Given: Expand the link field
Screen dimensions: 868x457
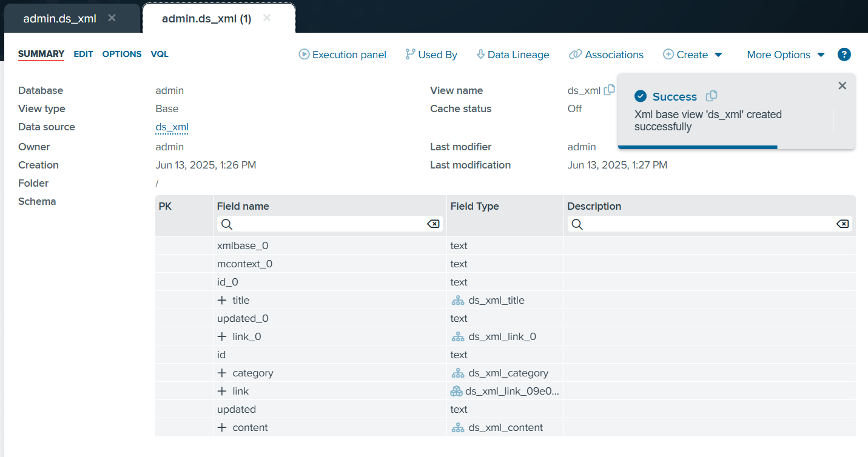Looking at the screenshot, I should pyautogui.click(x=222, y=391).
